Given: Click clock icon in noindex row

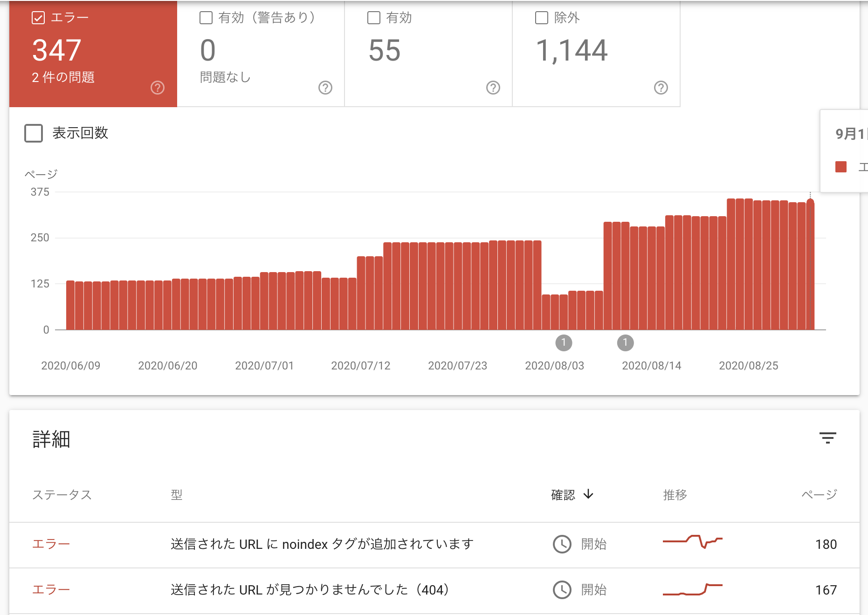Looking at the screenshot, I should 562,544.
